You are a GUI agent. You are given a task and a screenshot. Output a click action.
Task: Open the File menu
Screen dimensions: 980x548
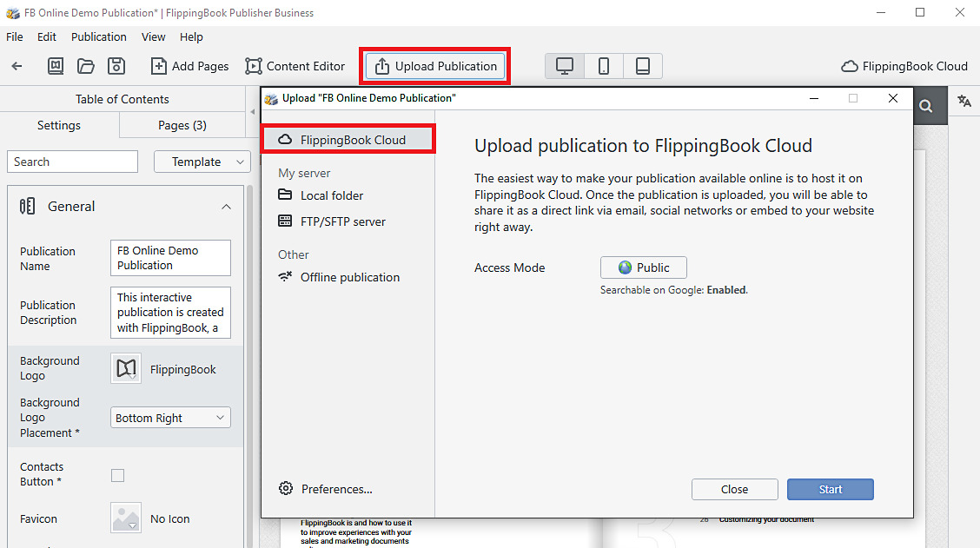15,36
